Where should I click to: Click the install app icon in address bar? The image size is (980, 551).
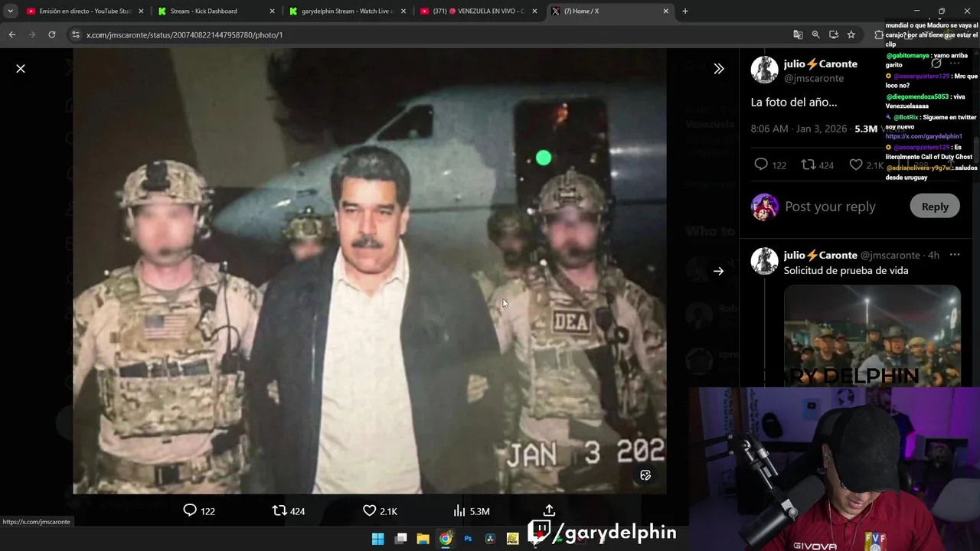834,34
